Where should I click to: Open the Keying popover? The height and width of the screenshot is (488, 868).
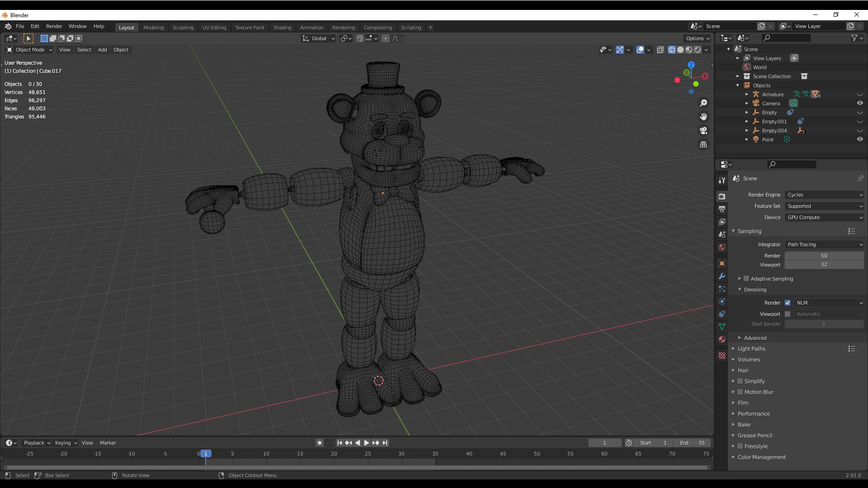(66, 443)
